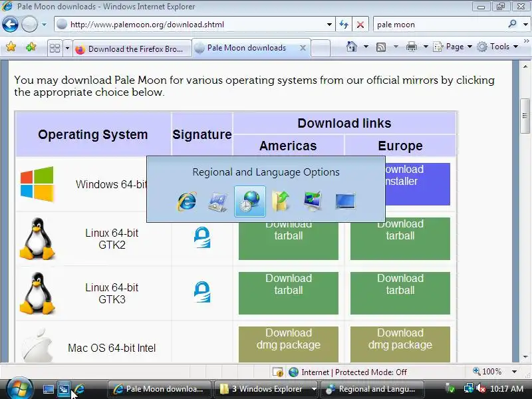Click Mac OS Americas Download dmg package
The image size is (532, 399).
289,344
